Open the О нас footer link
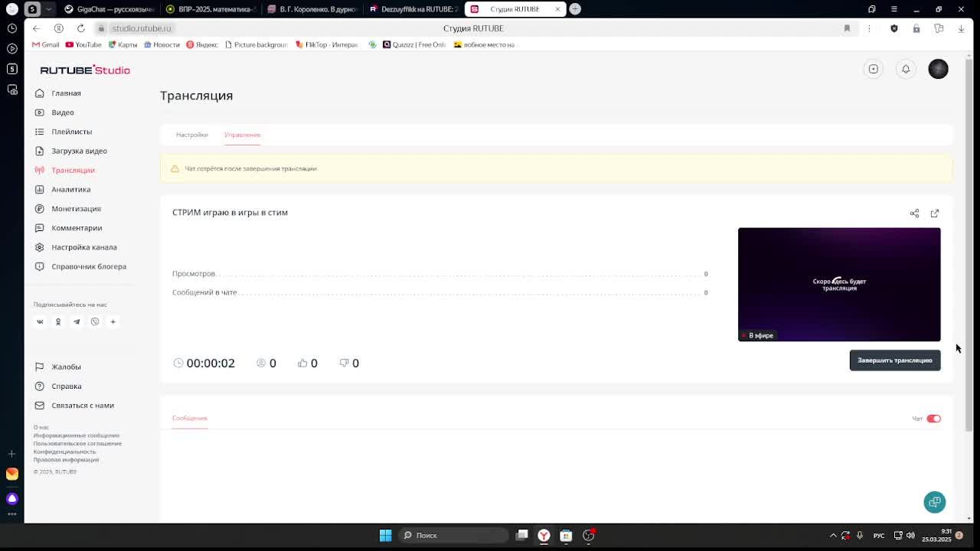Image resolution: width=980 pixels, height=551 pixels. 41,427
